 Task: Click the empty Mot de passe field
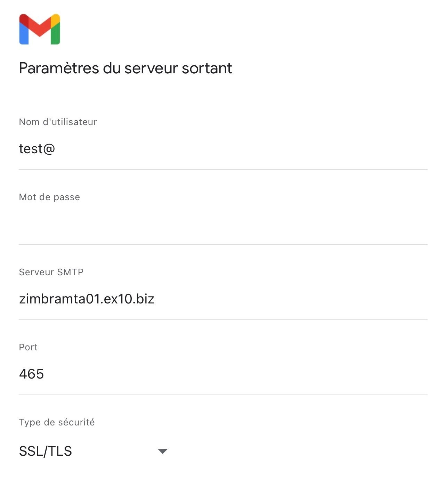[x=223, y=224]
